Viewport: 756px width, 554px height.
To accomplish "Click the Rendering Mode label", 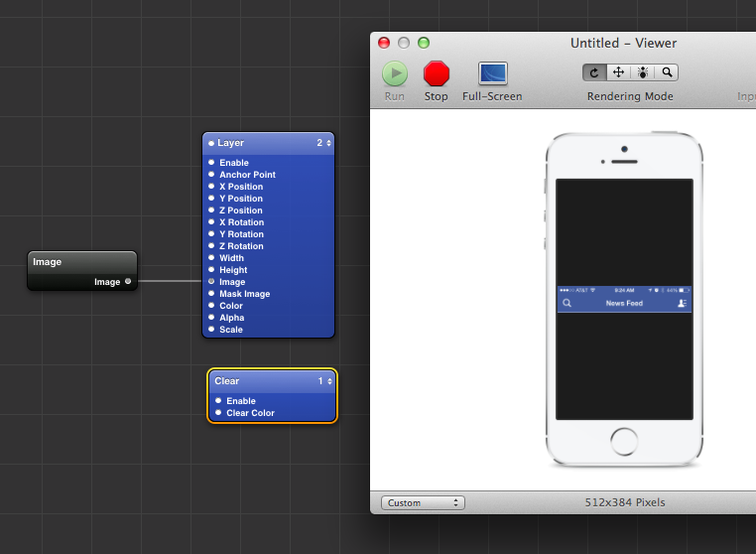I will coord(630,96).
